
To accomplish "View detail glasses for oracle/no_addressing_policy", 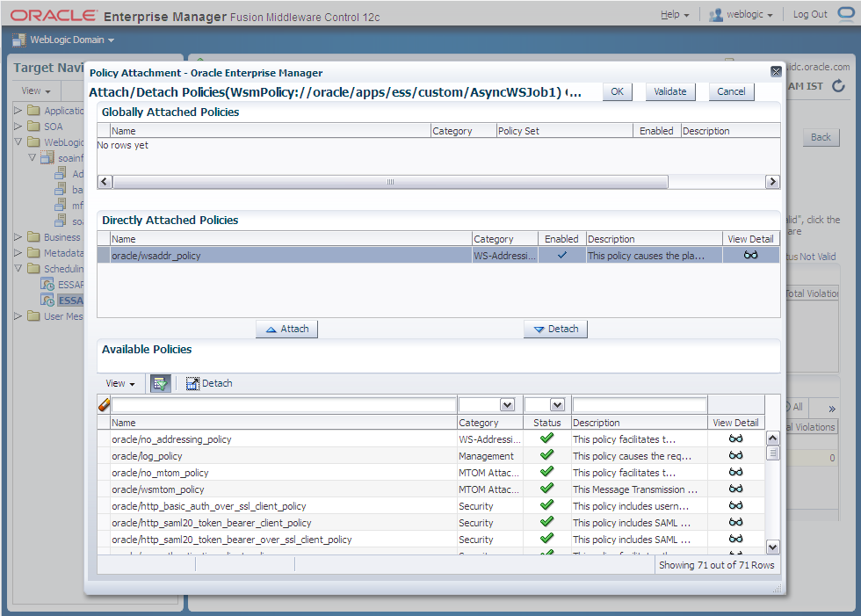I will (x=736, y=438).
